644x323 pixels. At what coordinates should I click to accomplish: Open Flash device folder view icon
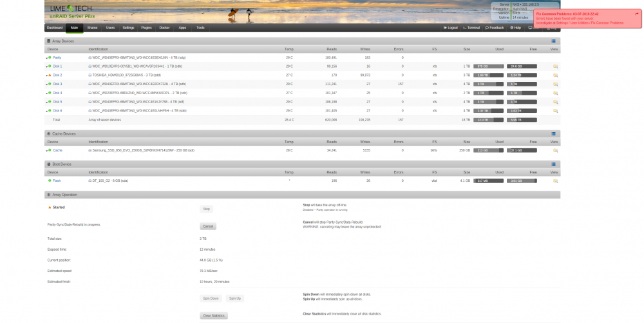coord(555,181)
